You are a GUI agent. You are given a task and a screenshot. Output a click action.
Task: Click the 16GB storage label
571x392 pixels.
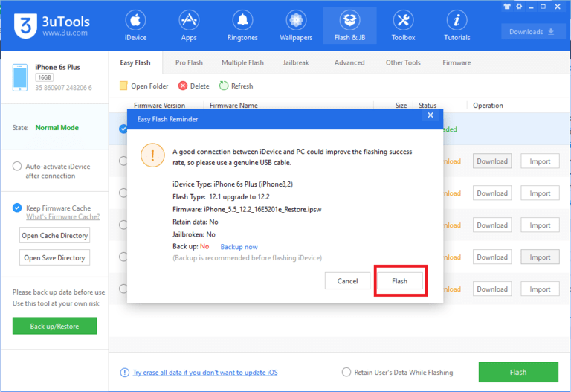(x=45, y=77)
